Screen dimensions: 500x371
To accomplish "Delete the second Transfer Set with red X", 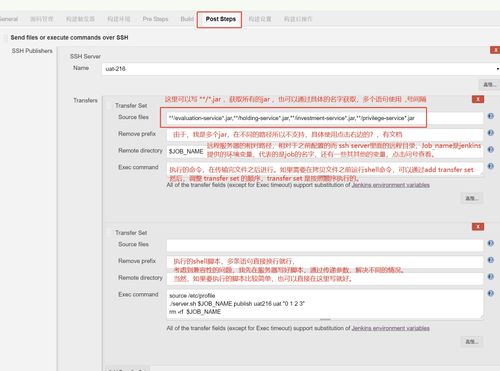I will coord(478,227).
